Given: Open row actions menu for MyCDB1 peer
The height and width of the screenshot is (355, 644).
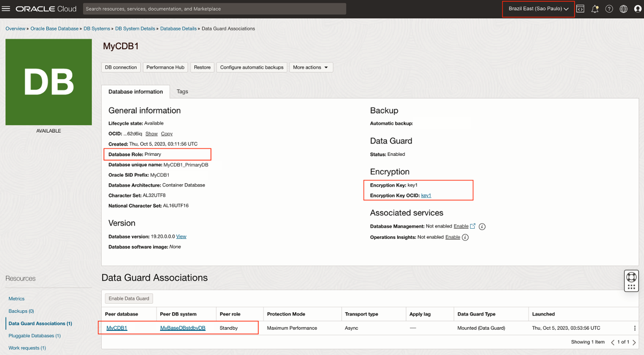Looking at the screenshot, I should coord(635,328).
